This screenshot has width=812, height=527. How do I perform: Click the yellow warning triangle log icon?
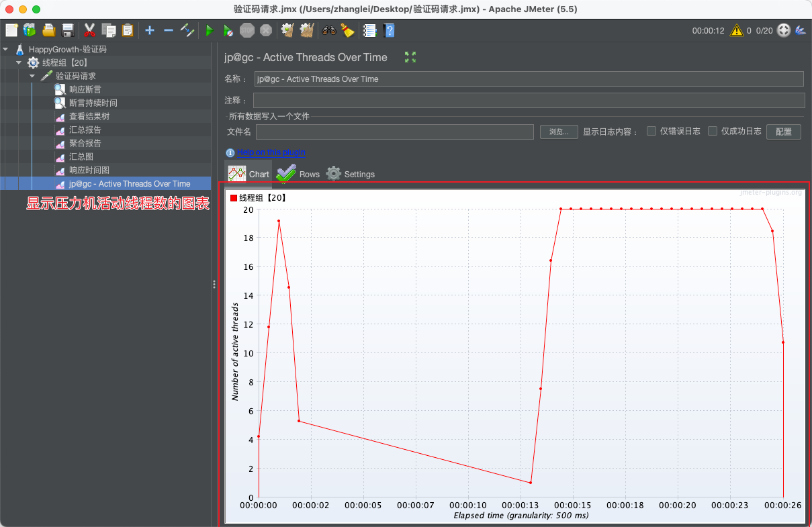click(x=737, y=30)
